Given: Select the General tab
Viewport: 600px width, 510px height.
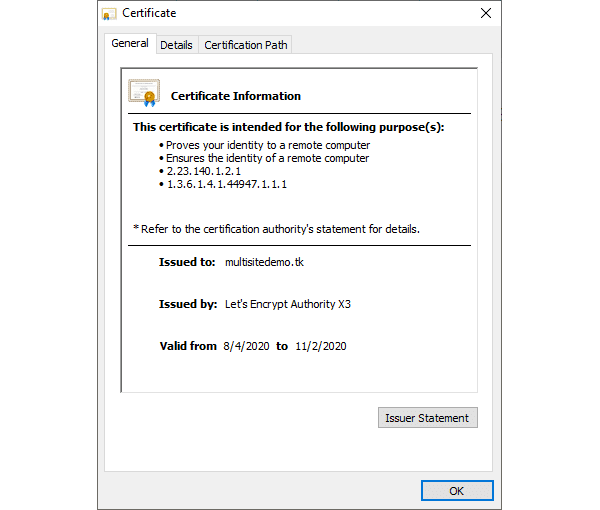Looking at the screenshot, I should point(130,43).
